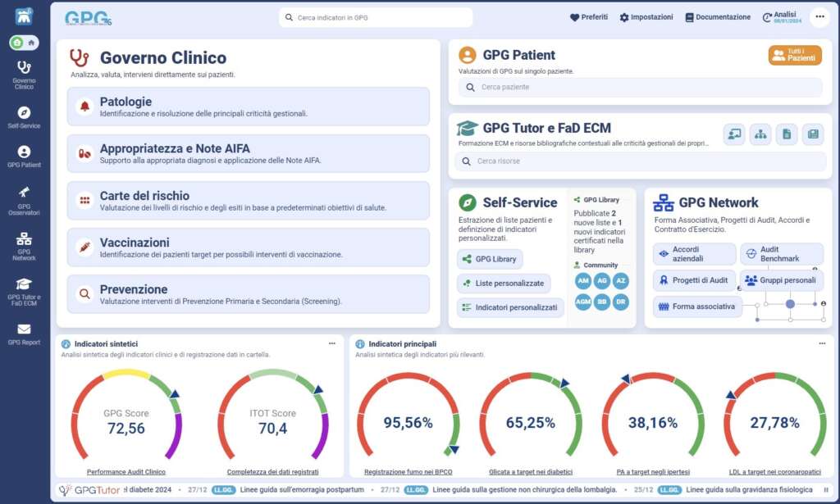Image resolution: width=840 pixels, height=504 pixels.
Task: Expand Indicatori sintetici options menu
Action: pyautogui.click(x=331, y=344)
